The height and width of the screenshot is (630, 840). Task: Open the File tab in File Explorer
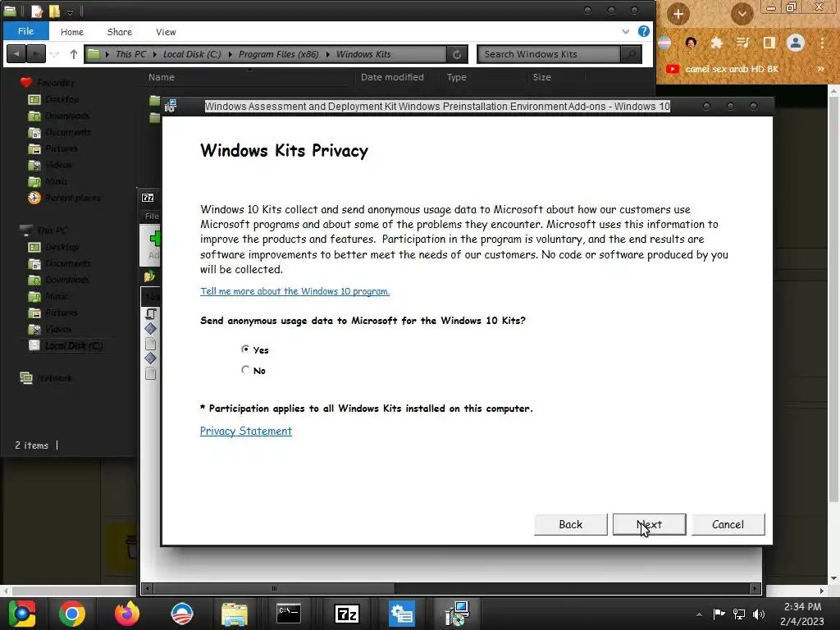point(25,31)
